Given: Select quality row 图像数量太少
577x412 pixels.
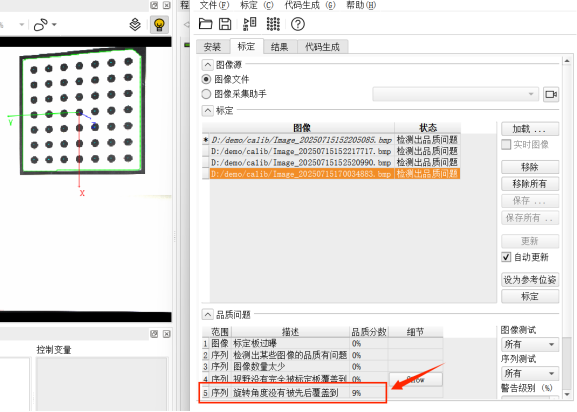Looking at the screenshot, I should [322, 366].
